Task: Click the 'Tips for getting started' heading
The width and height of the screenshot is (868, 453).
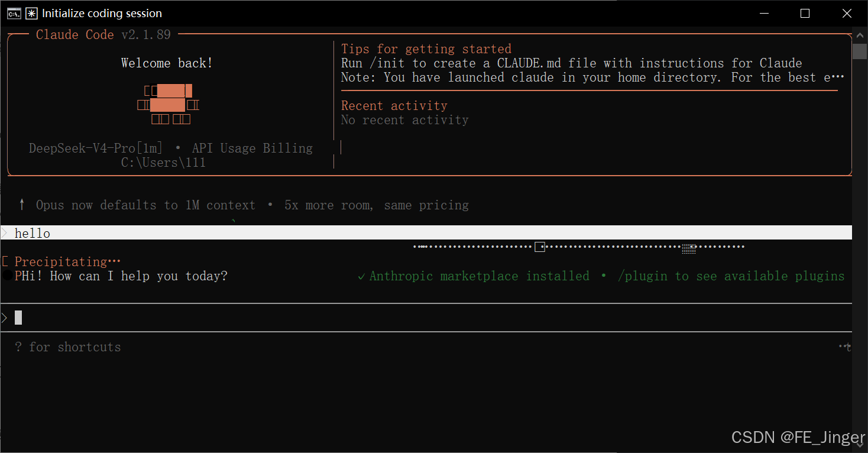Action: click(x=426, y=49)
